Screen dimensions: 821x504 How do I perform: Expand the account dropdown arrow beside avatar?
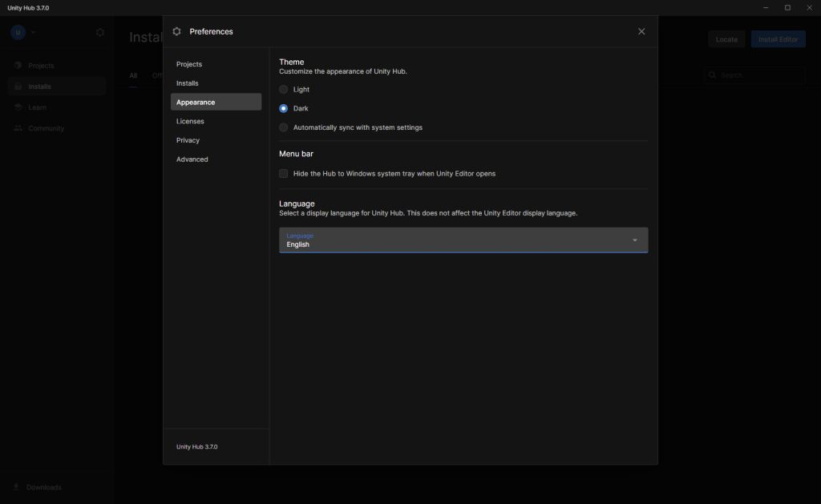33,32
